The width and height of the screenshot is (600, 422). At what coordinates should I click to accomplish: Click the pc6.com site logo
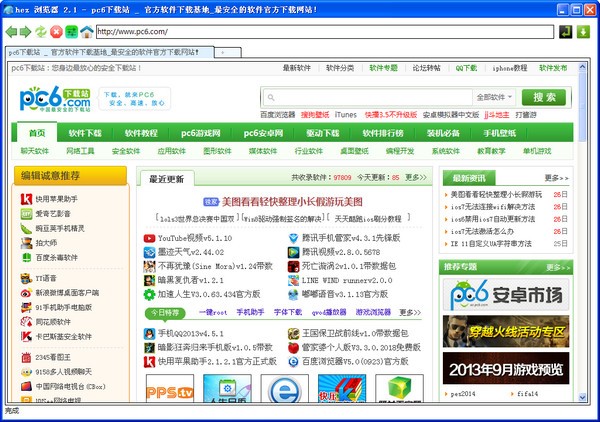pos(55,99)
